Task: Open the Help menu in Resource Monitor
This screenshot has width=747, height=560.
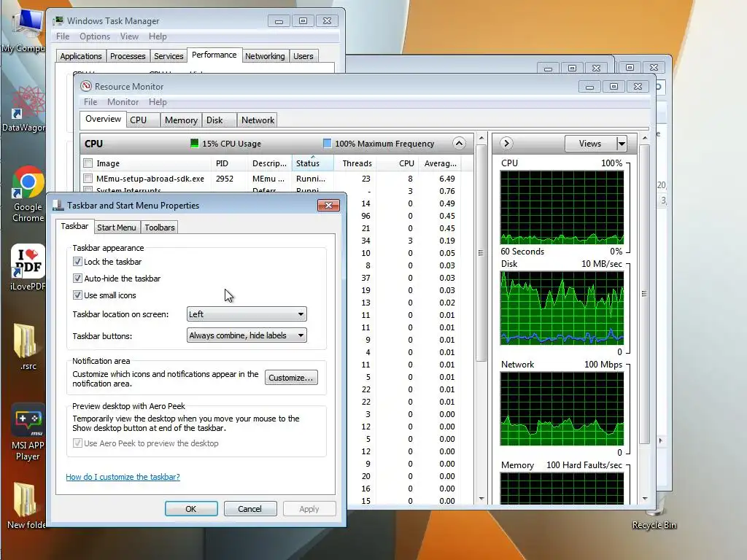Action: (158, 102)
